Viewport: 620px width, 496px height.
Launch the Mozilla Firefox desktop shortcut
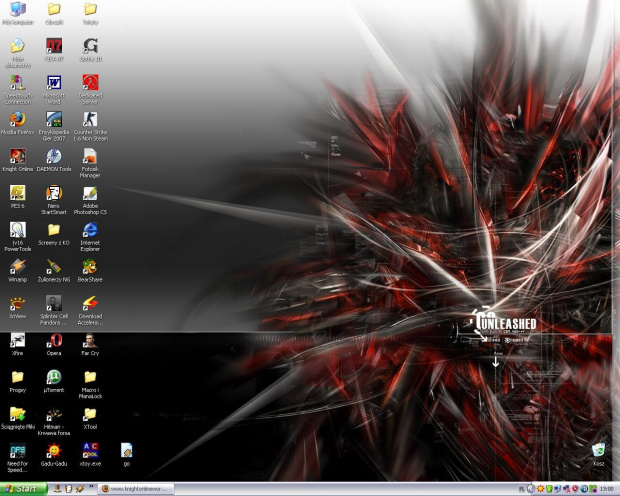18,123
